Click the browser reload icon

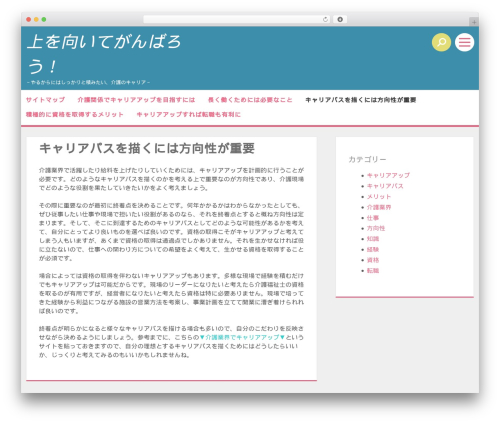(325, 19)
